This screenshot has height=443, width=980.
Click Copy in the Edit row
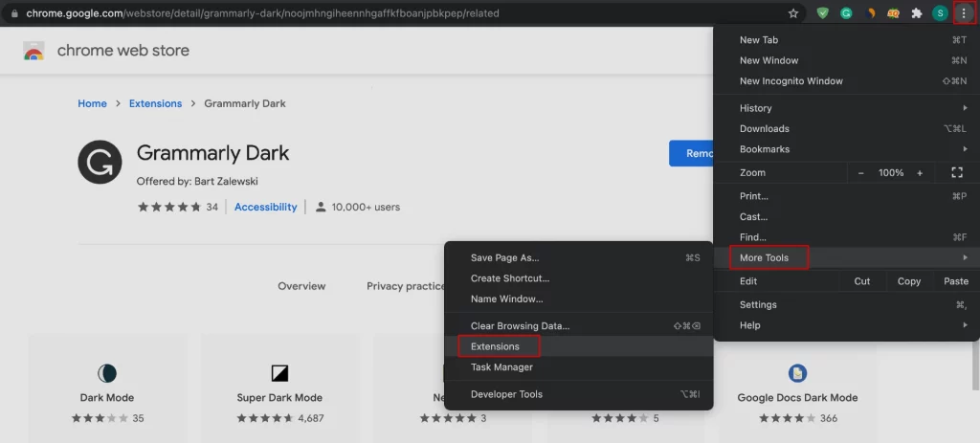click(909, 281)
